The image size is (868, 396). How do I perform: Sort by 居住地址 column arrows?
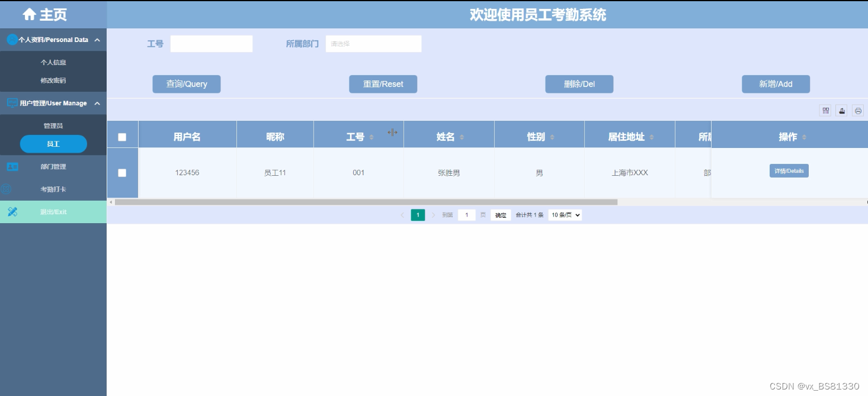coord(652,137)
